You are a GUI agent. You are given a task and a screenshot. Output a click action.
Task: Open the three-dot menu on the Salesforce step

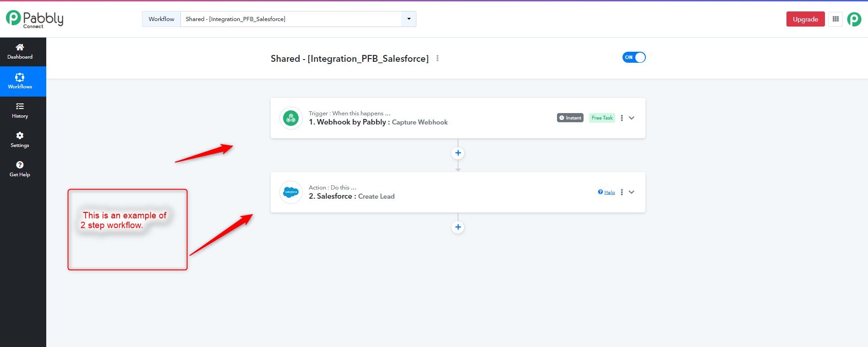click(622, 192)
